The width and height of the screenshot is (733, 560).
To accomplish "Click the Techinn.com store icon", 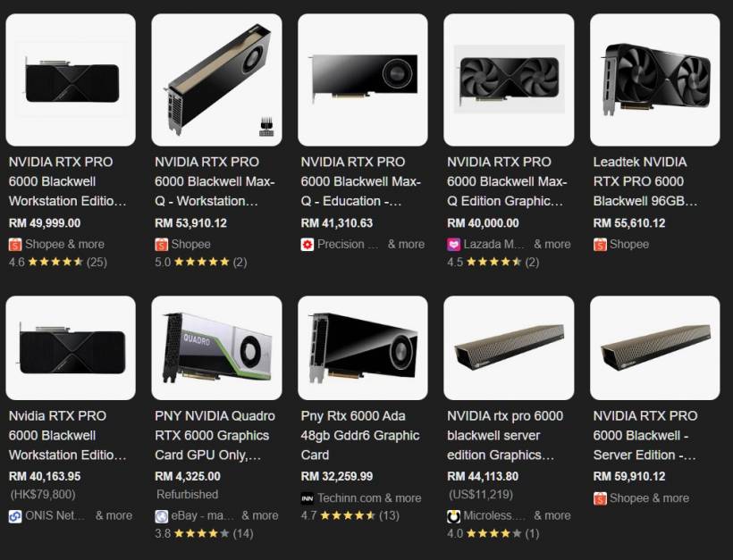I will (308, 498).
